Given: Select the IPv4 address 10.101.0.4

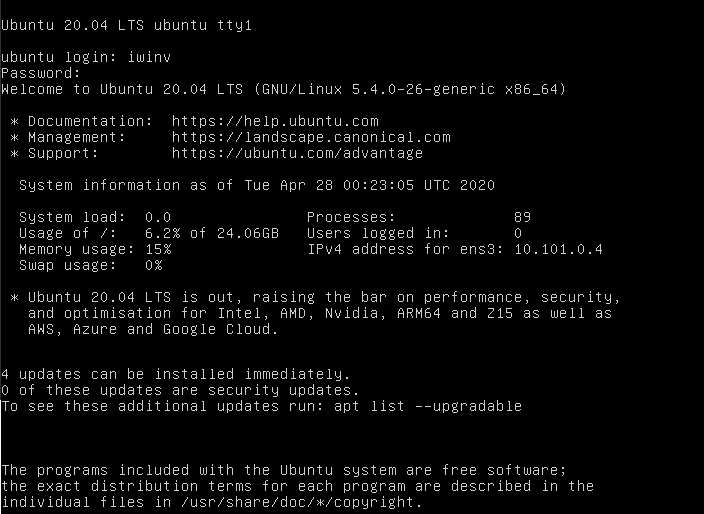Looking at the screenshot, I should pyautogui.click(x=559, y=249).
